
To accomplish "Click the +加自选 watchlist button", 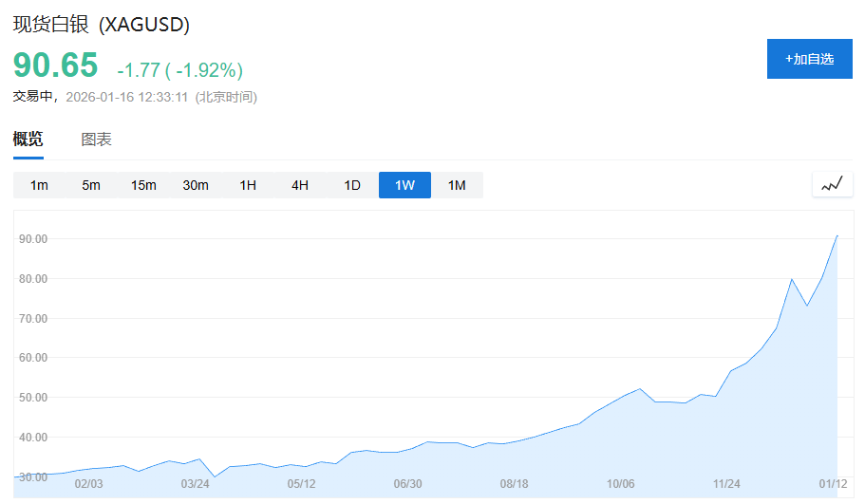I will (x=809, y=59).
